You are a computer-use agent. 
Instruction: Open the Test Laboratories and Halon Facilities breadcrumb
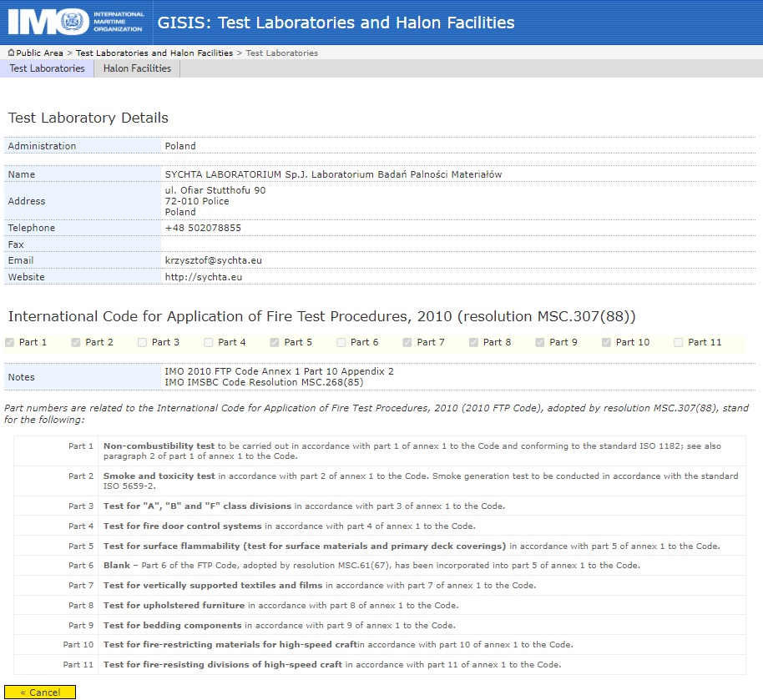coord(154,53)
